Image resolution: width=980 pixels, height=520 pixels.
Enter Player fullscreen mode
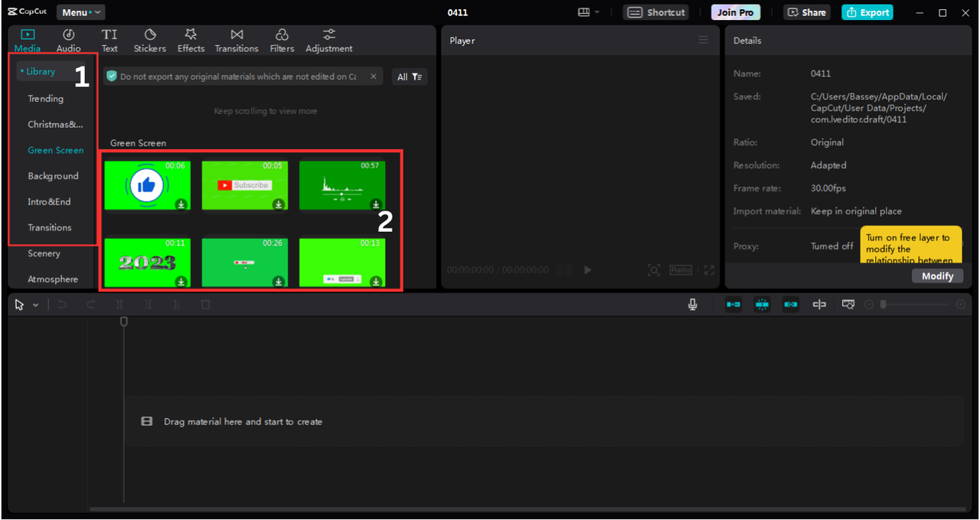point(709,270)
